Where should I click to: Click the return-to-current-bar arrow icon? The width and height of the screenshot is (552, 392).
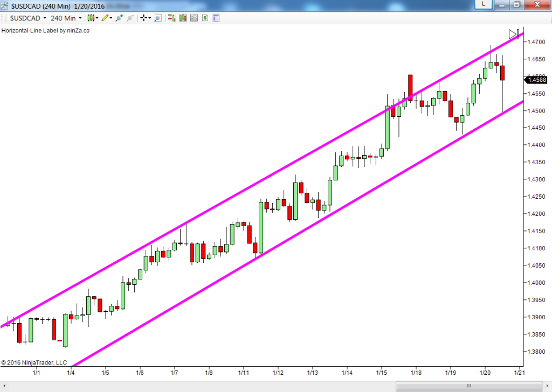pos(514,34)
